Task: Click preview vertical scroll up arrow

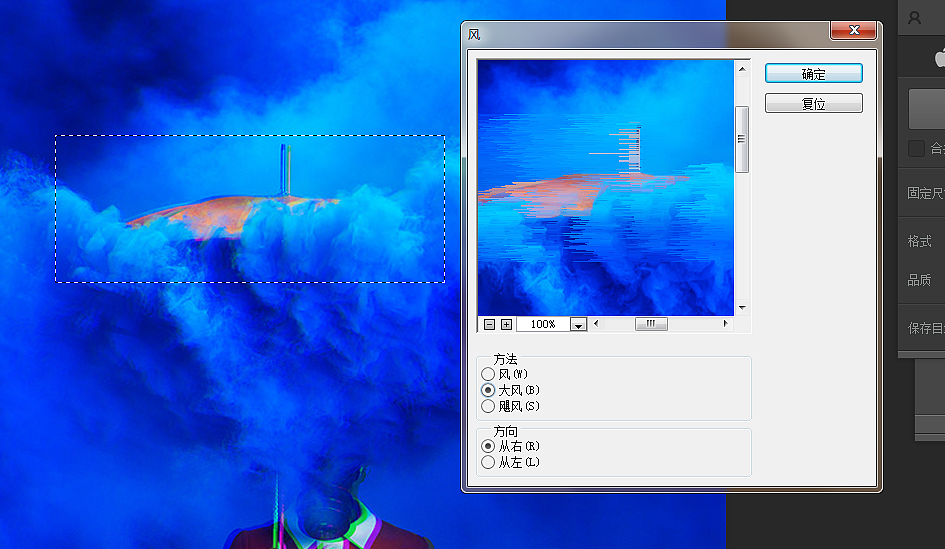Action: click(742, 69)
